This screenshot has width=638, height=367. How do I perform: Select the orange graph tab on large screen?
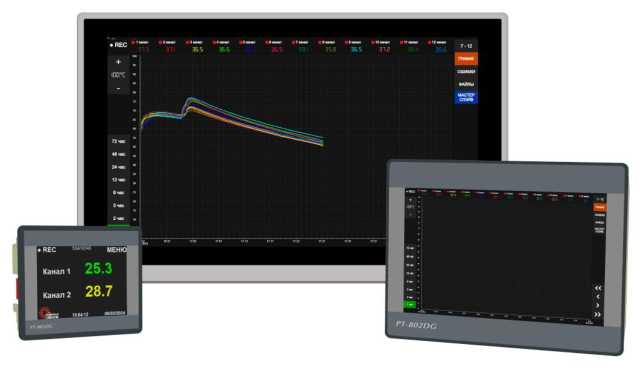(466, 59)
